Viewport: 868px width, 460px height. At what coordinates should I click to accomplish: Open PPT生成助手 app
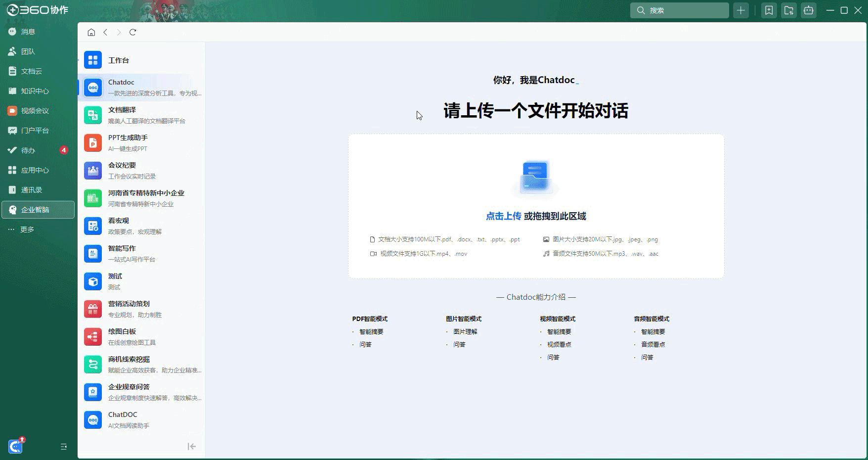[x=141, y=143]
